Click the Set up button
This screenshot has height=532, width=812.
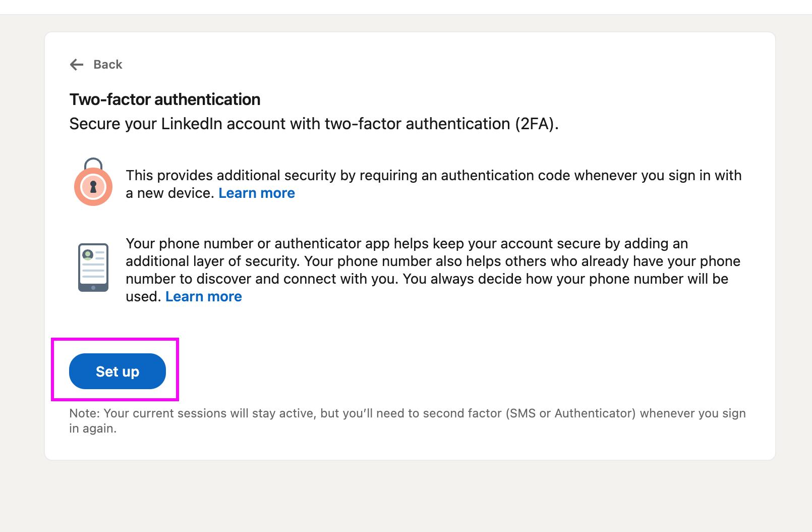coord(117,371)
